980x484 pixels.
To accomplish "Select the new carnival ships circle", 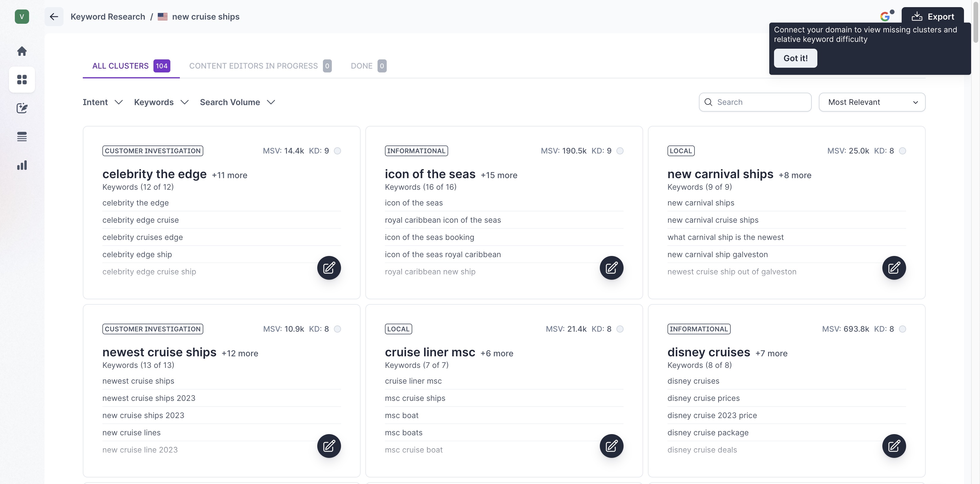I will tap(903, 151).
